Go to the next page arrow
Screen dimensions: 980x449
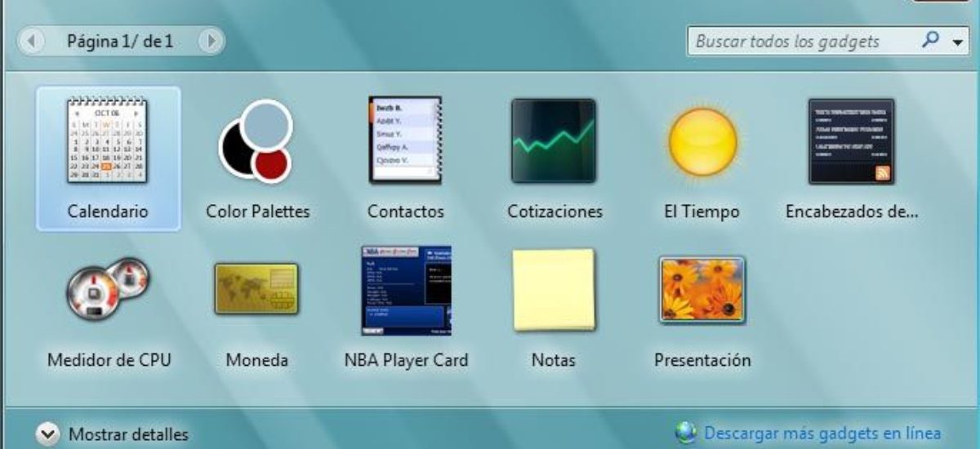pyautogui.click(x=210, y=40)
